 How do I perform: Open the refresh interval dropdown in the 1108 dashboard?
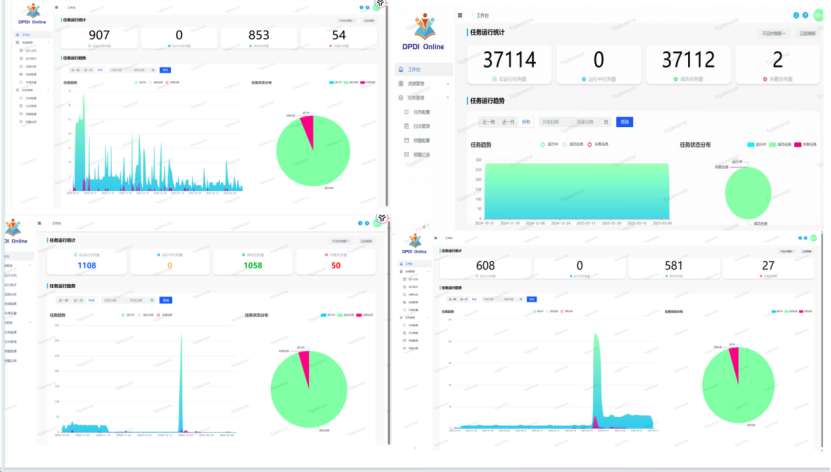[x=340, y=241]
